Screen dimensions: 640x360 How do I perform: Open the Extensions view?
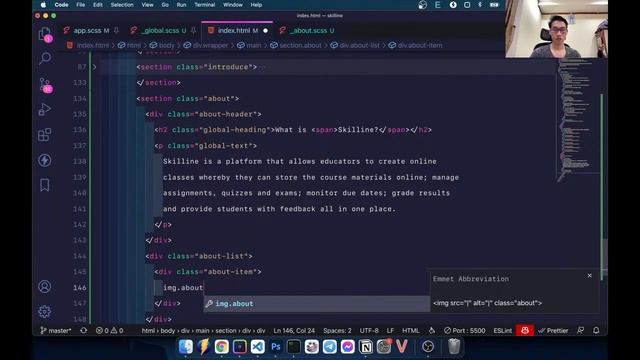[x=44, y=135]
